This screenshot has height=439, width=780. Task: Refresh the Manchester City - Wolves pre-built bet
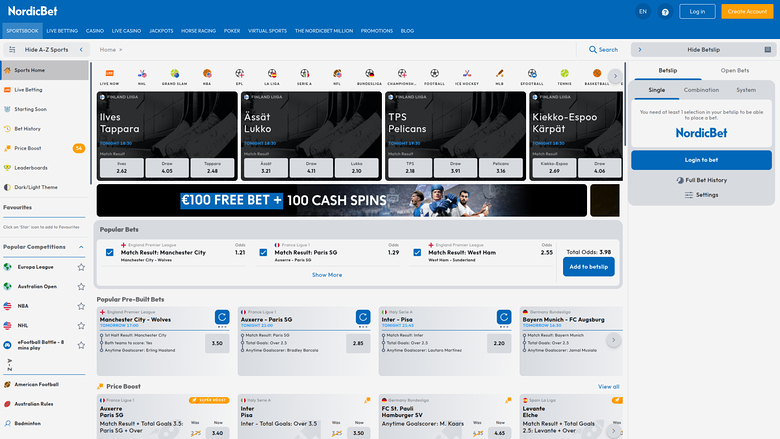click(222, 317)
